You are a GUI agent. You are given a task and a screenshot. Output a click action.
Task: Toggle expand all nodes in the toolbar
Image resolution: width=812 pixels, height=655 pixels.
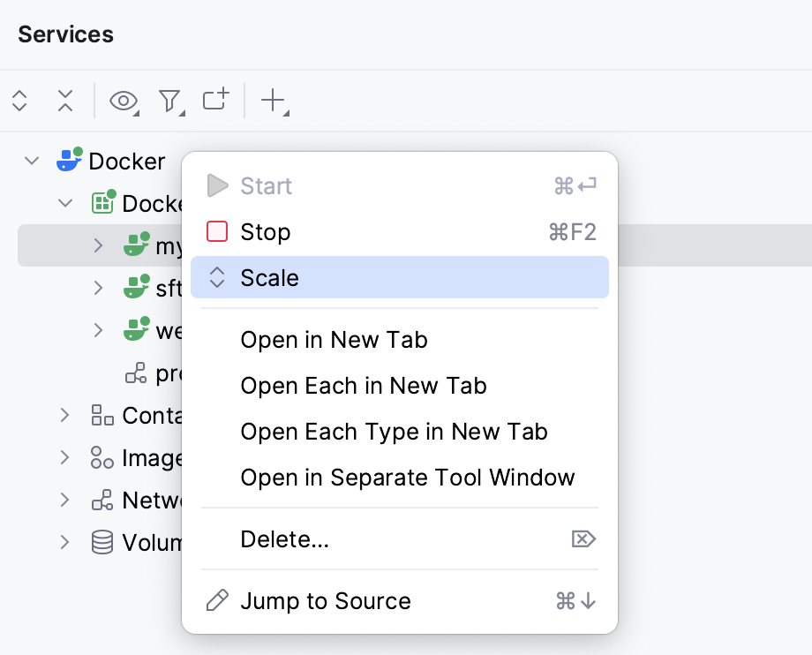[19, 101]
